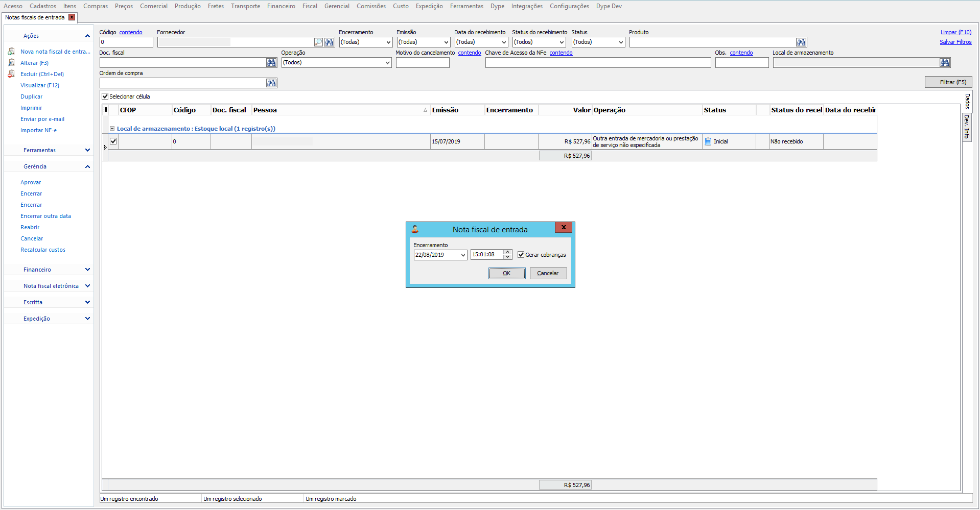Click the Limpar (F10) link

pyautogui.click(x=956, y=32)
